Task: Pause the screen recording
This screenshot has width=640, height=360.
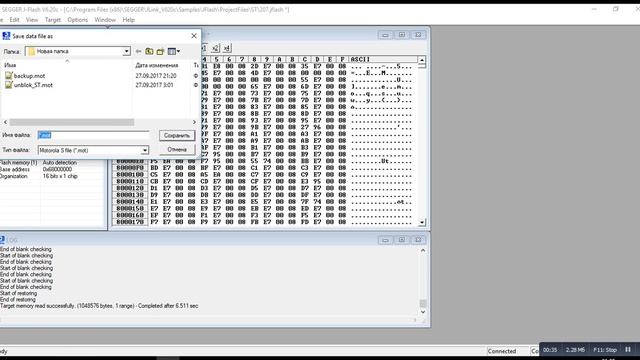Action: click(x=628, y=349)
